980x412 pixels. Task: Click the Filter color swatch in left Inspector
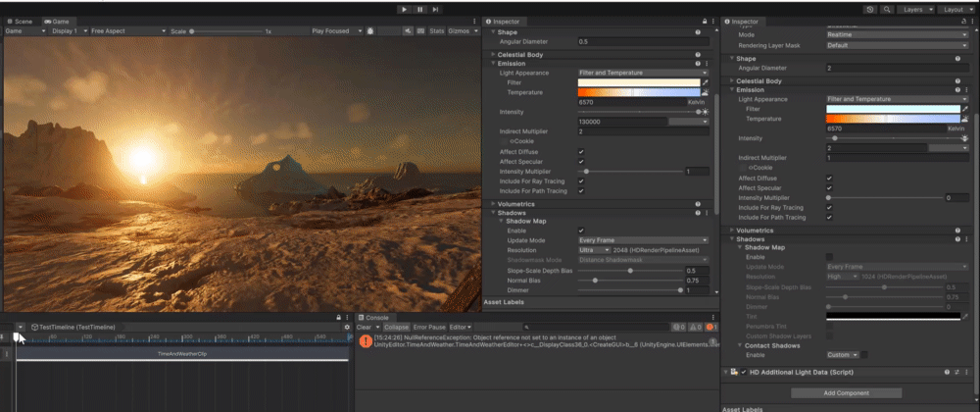(x=637, y=82)
